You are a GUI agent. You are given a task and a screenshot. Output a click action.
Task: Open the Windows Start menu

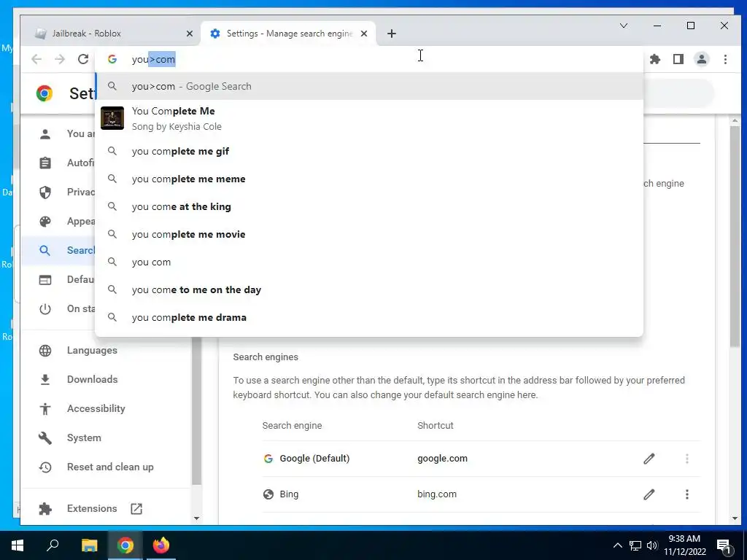[x=18, y=545]
